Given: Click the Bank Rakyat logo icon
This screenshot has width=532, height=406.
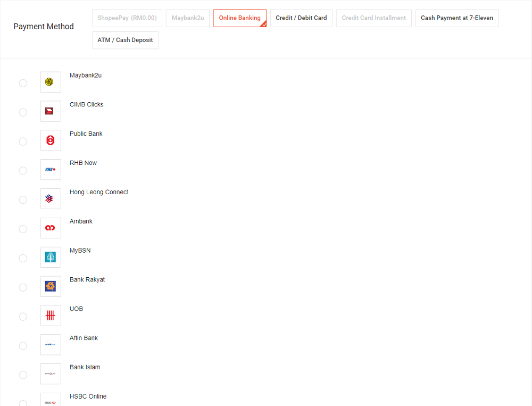Looking at the screenshot, I should (51, 286).
